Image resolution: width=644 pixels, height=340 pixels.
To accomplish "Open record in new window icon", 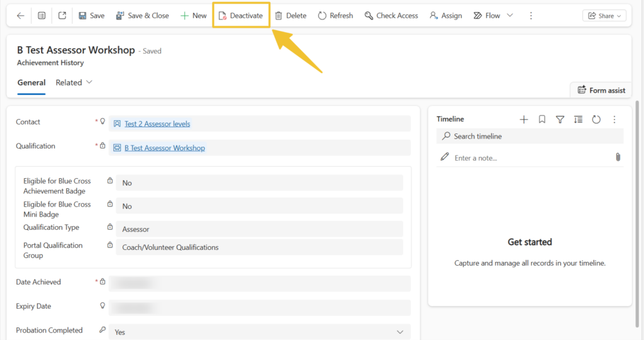I will (x=62, y=16).
